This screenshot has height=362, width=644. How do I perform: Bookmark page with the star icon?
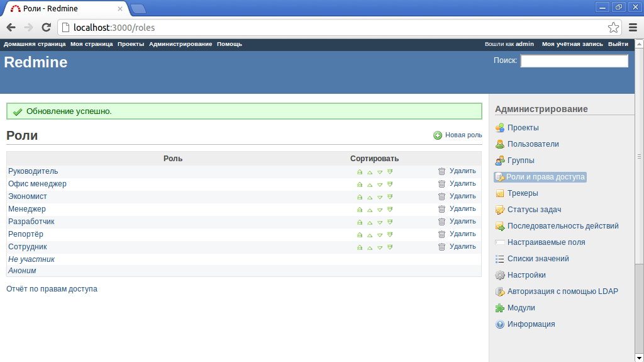[613, 28]
